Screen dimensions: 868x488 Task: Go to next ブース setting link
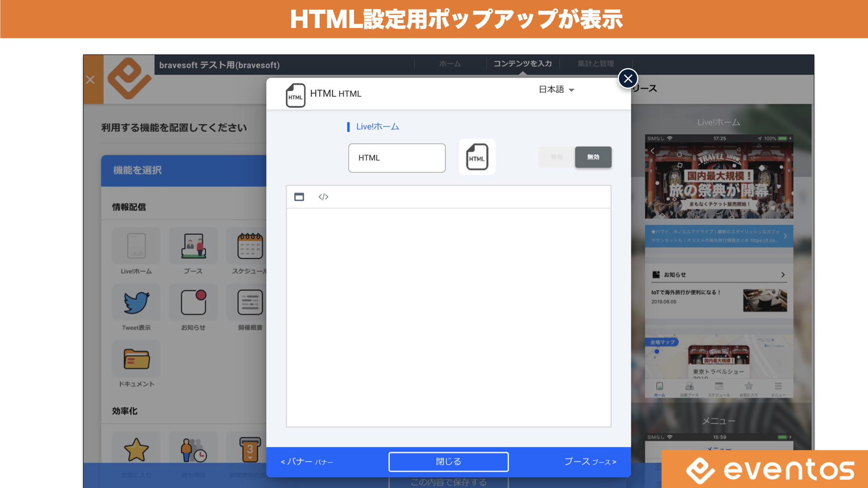pyautogui.click(x=590, y=462)
